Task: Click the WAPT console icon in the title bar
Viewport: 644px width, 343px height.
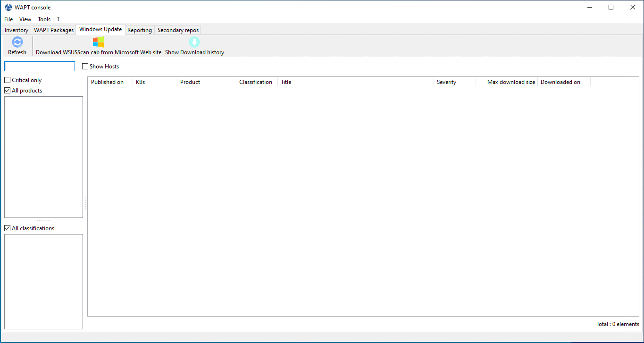Action: pyautogui.click(x=8, y=7)
